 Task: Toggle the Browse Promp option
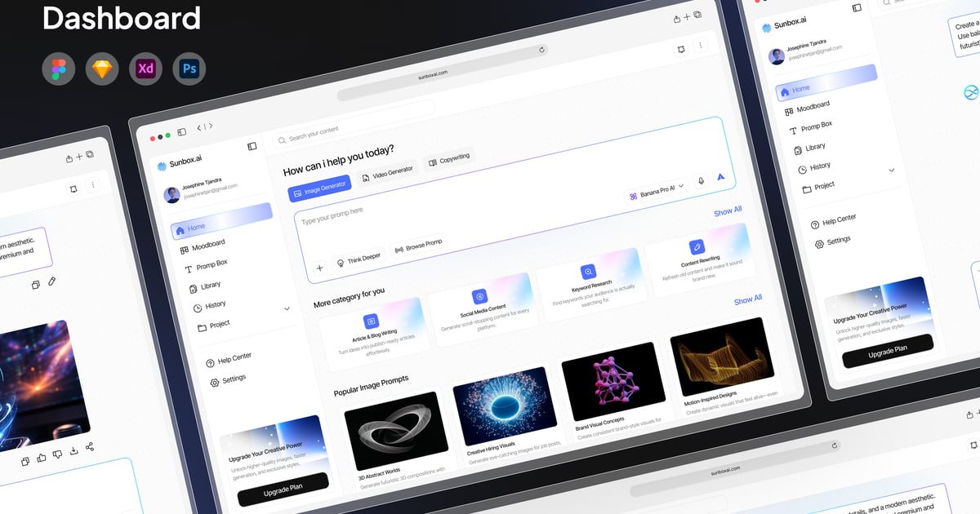point(418,246)
